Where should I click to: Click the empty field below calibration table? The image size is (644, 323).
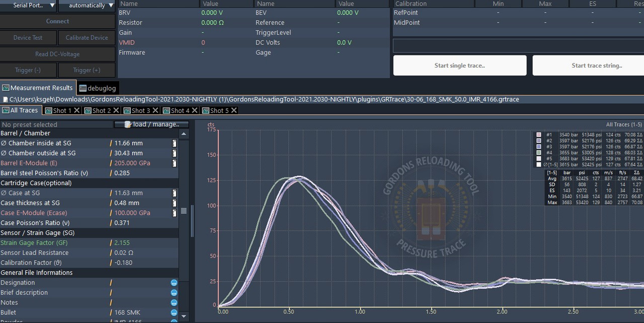pyautogui.click(x=518, y=46)
